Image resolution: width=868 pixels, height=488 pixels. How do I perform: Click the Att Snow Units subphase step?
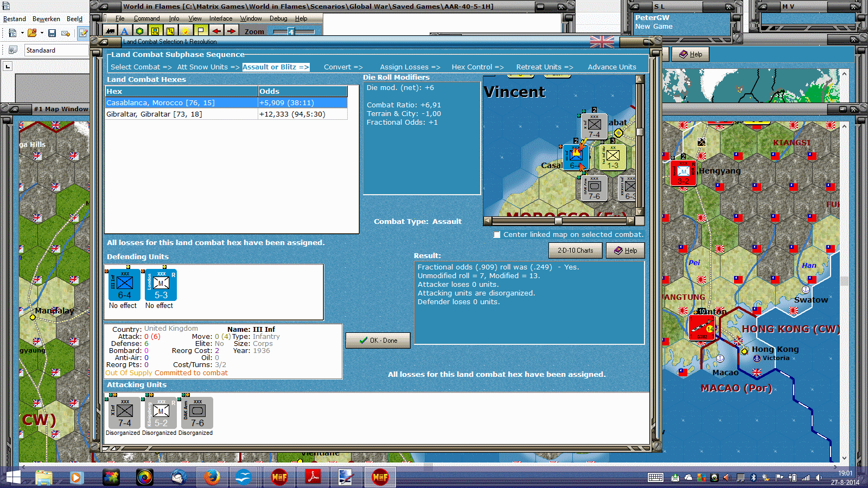208,67
